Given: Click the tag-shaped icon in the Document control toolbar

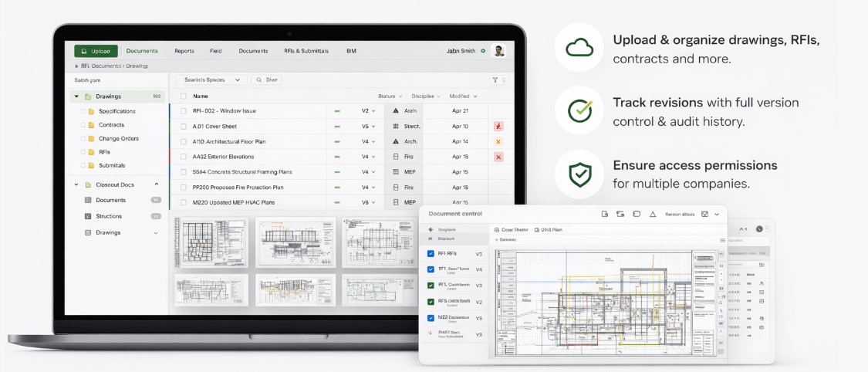Looking at the screenshot, I should (637, 214).
